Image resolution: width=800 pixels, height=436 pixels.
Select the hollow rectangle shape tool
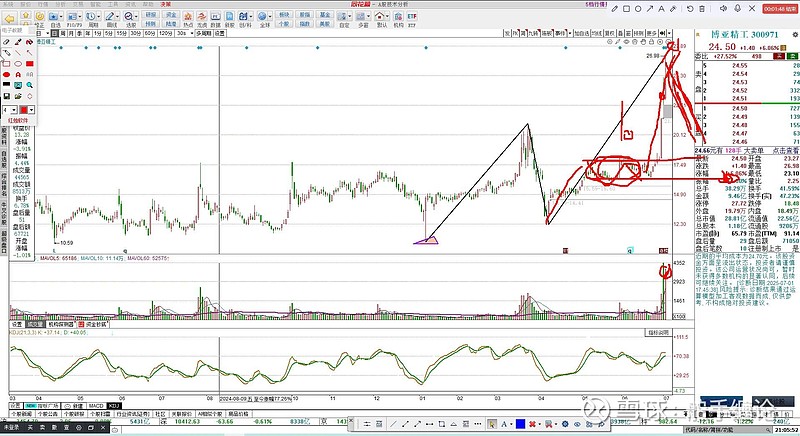pyautogui.click(x=6, y=64)
